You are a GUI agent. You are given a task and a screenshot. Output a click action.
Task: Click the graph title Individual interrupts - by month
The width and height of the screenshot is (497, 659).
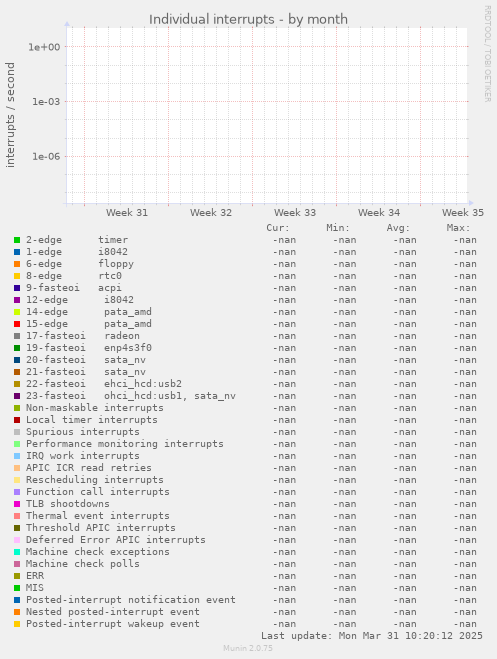[248, 19]
